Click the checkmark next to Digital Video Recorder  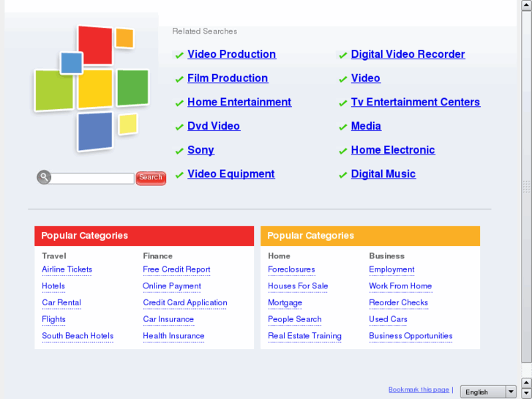pos(343,55)
